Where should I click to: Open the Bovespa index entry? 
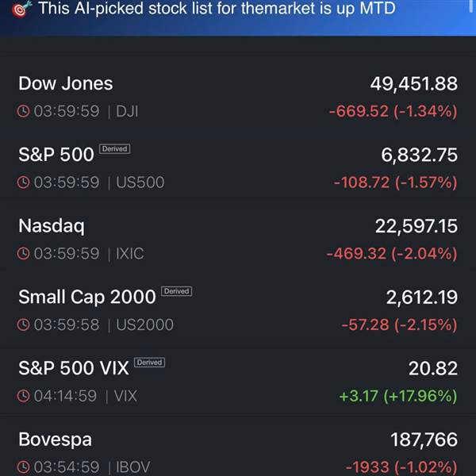[x=55, y=440]
